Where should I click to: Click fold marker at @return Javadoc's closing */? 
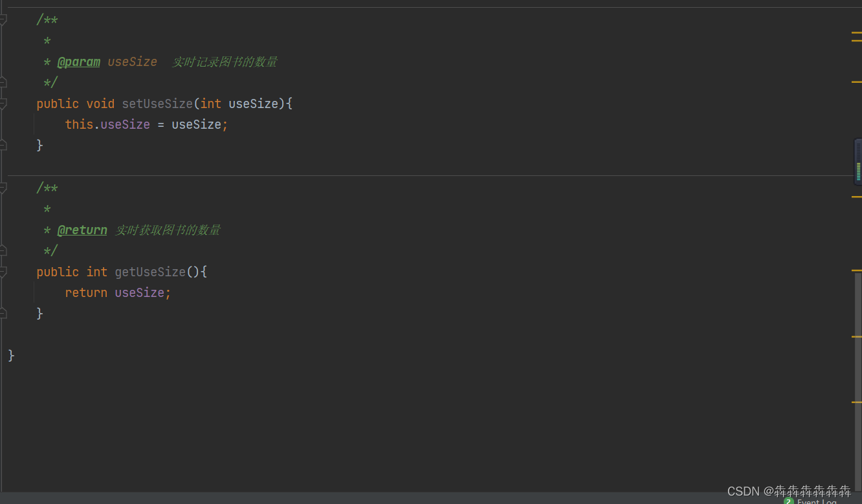click(3, 250)
